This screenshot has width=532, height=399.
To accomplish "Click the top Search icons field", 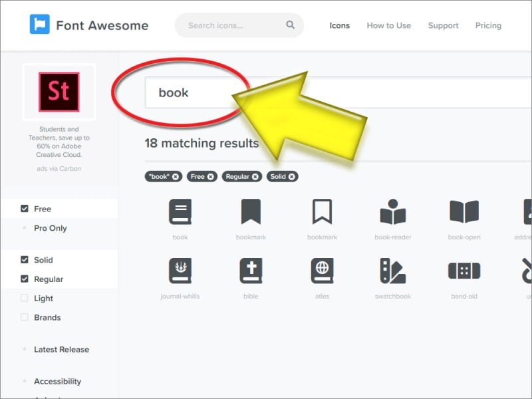I will (233, 25).
